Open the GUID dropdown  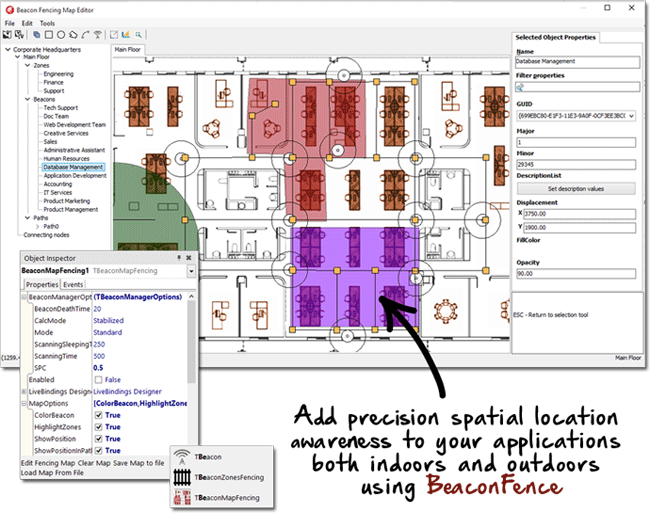631,116
